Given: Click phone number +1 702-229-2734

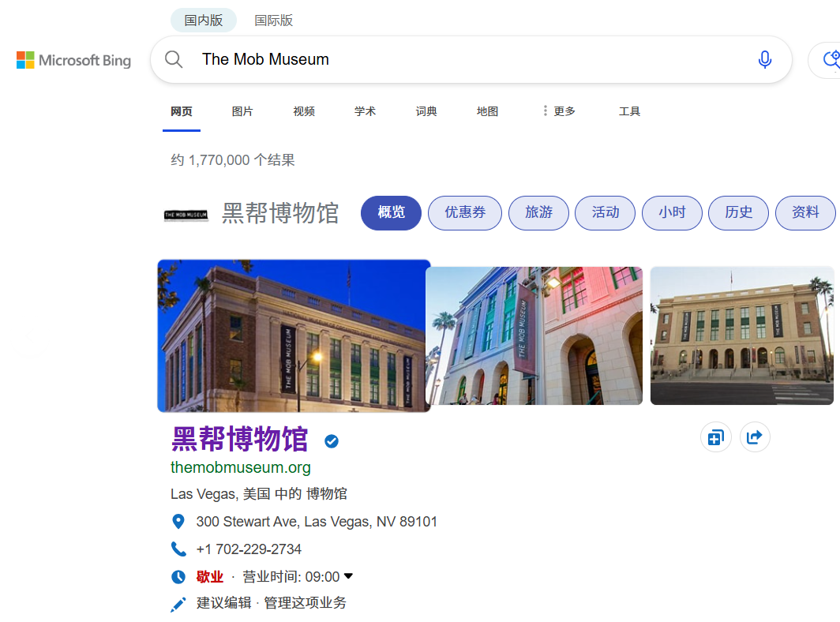Looking at the screenshot, I should pos(249,549).
